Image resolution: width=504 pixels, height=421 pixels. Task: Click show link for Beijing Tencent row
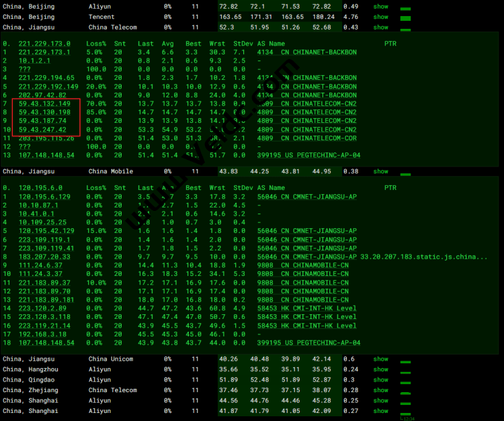[x=380, y=17]
